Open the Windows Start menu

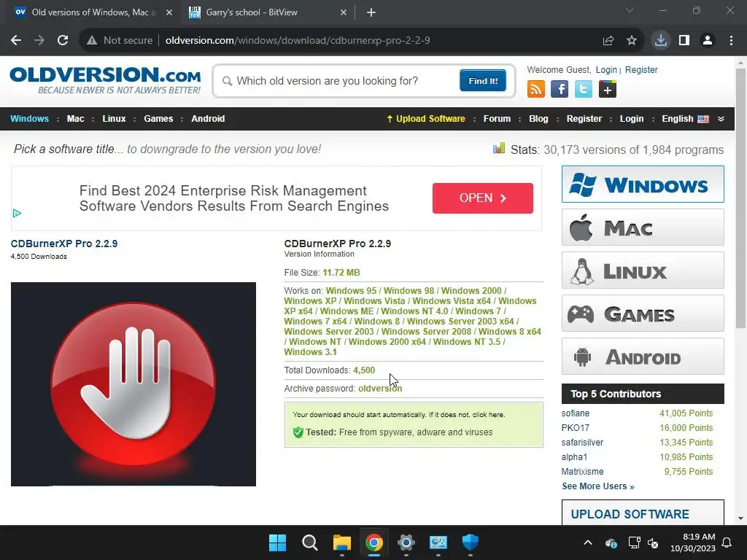(x=278, y=542)
